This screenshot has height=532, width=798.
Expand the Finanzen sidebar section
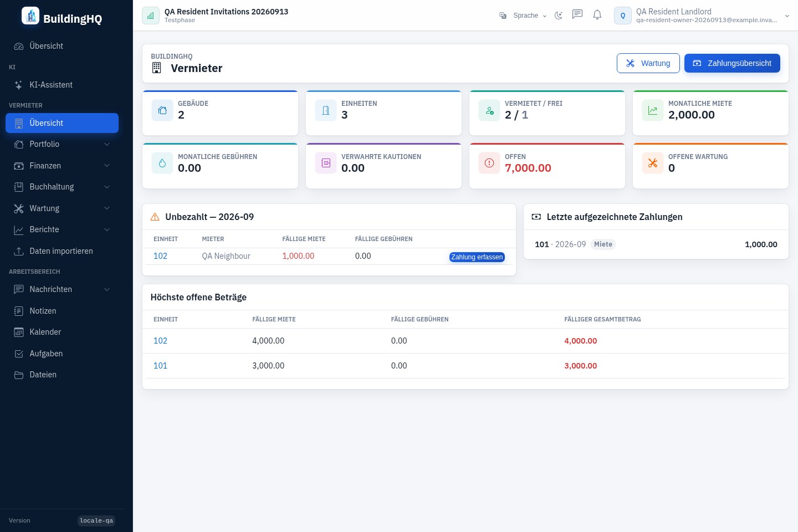pos(62,166)
